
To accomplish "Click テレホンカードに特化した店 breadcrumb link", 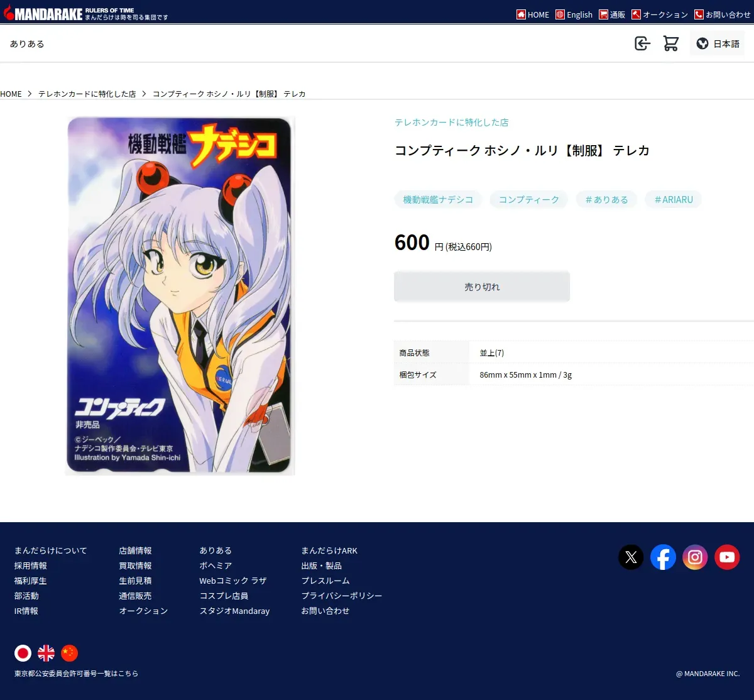I will pos(87,94).
